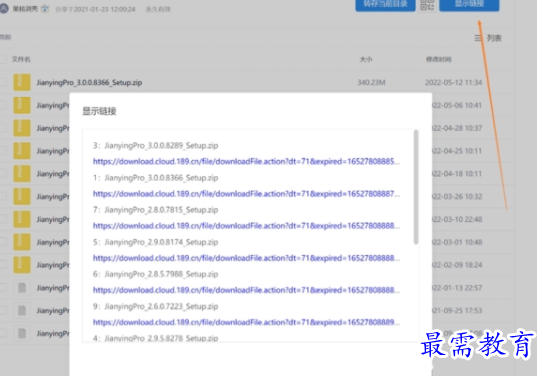Tick checkbox of the 04-18 10:11 row
The image size is (542, 376).
point(3,173)
